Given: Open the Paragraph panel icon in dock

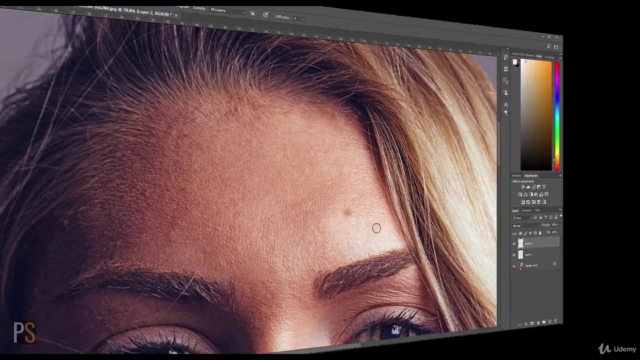Looking at the screenshot, I should point(506,113).
